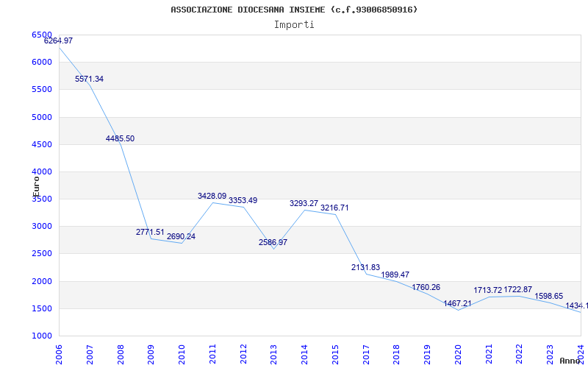
Task: Click the x-axis year 2011
Action: (x=212, y=355)
